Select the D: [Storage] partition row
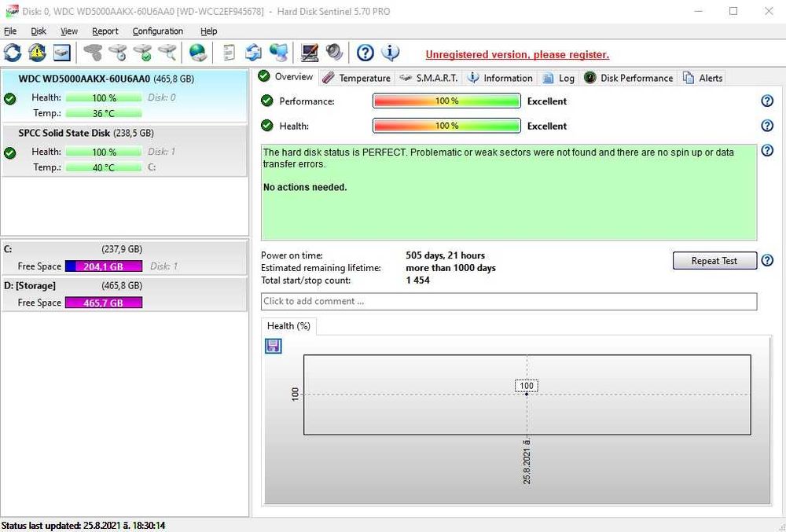 pos(124,294)
